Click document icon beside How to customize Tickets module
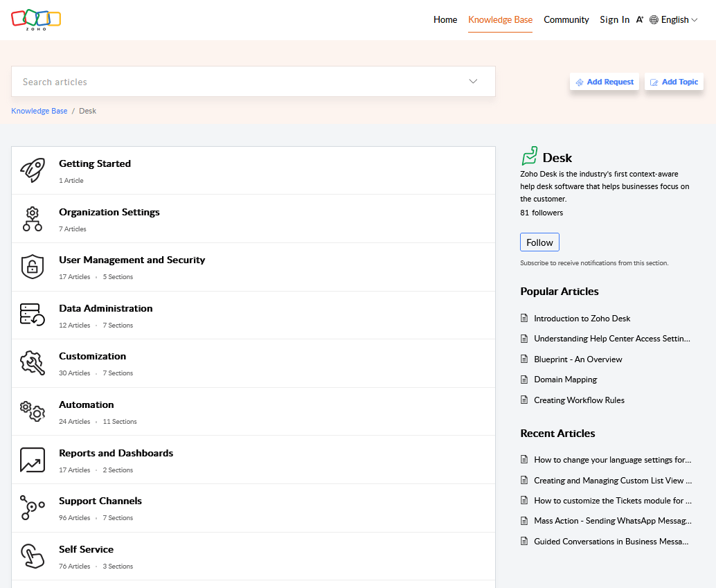Viewport: 716px width, 588px height. click(524, 500)
